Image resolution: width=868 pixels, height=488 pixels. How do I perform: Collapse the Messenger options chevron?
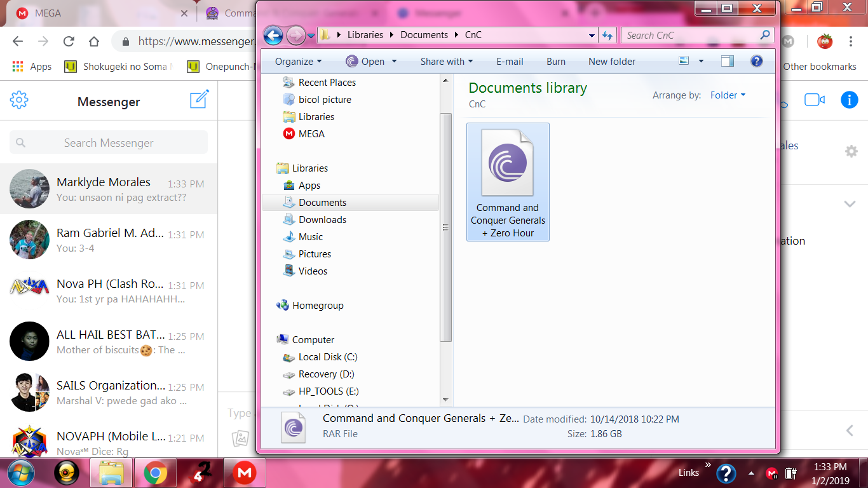tap(850, 204)
